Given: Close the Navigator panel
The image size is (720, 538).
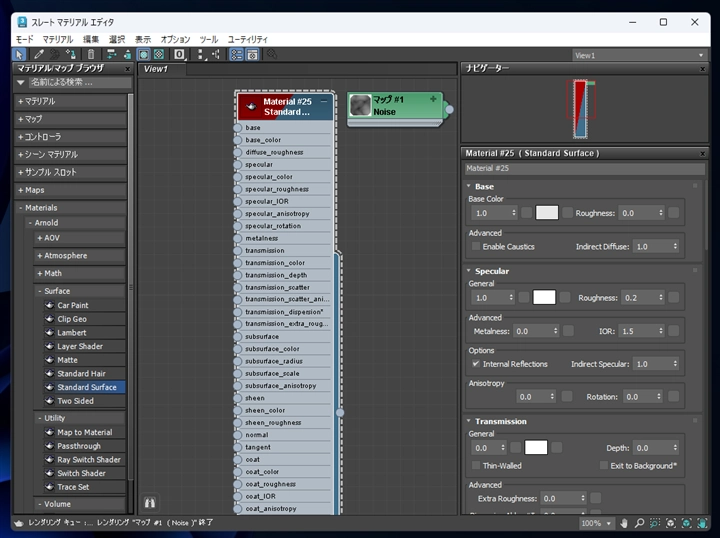Looking at the screenshot, I should [x=702, y=69].
